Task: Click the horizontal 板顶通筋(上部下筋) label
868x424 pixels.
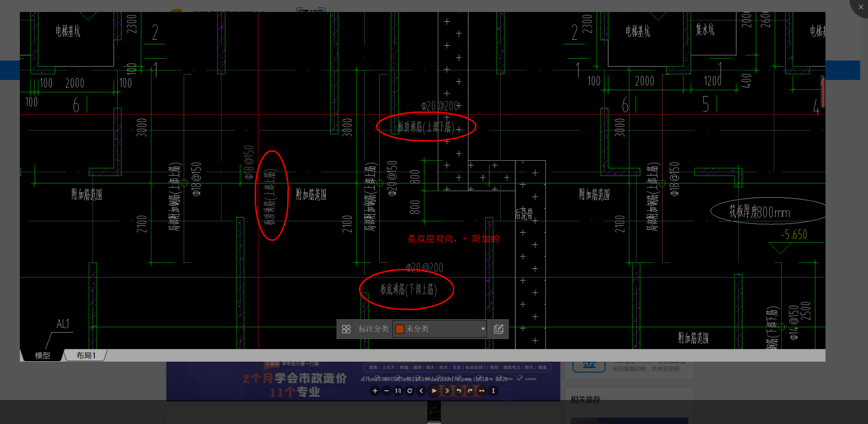Action: (426, 127)
